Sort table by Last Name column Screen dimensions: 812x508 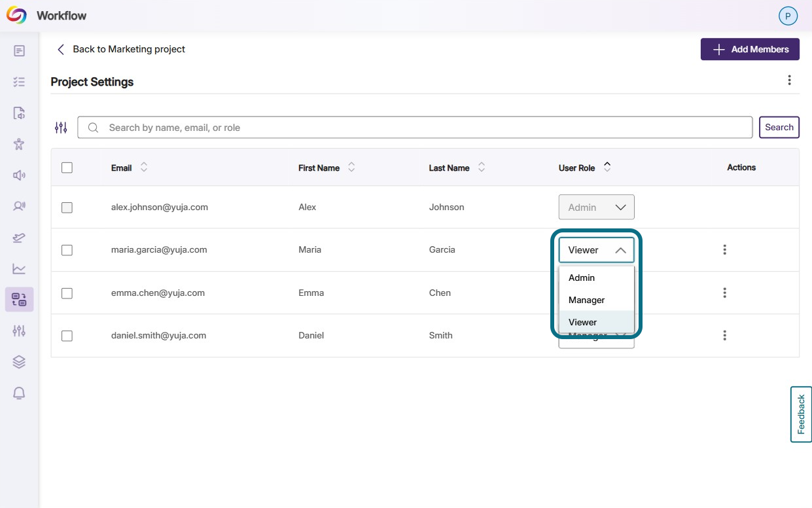482,168
